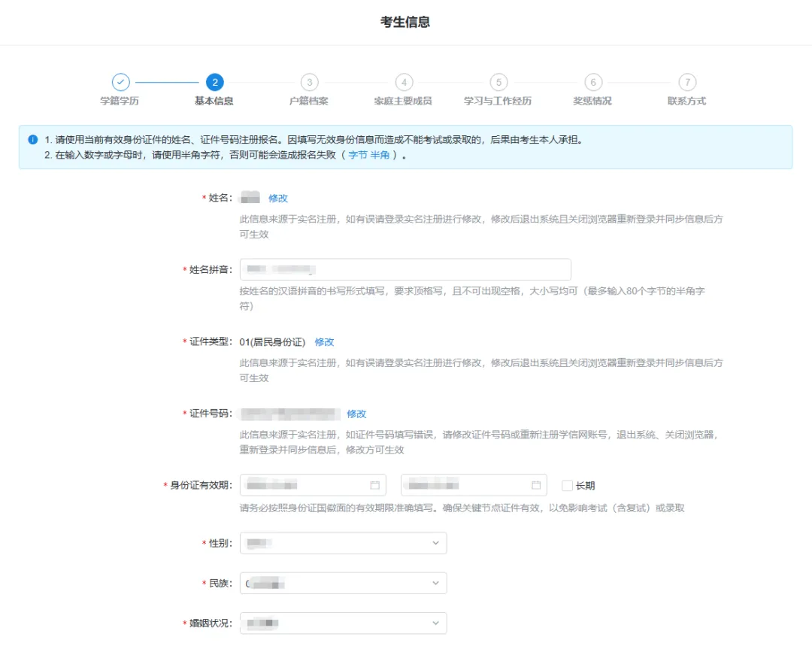Image resolution: width=812 pixels, height=646 pixels.
Task: Select step 6 circle 奖惩情况
Action: (x=593, y=82)
